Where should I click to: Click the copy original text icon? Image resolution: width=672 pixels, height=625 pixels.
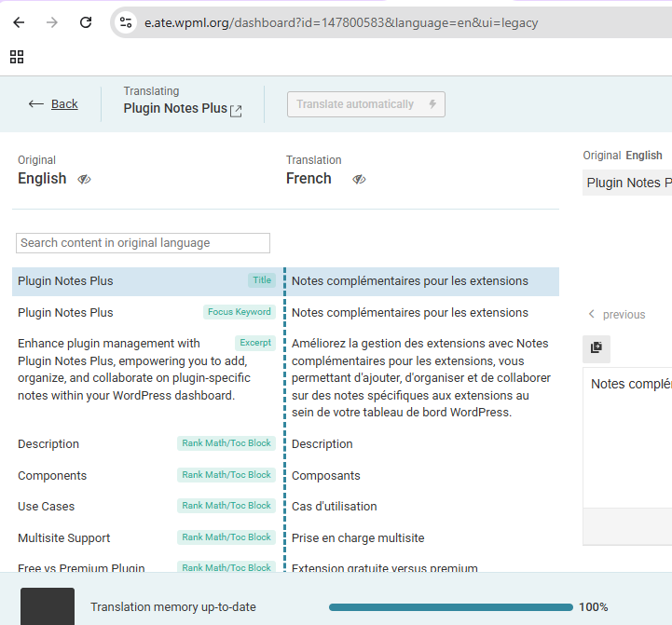point(597,347)
